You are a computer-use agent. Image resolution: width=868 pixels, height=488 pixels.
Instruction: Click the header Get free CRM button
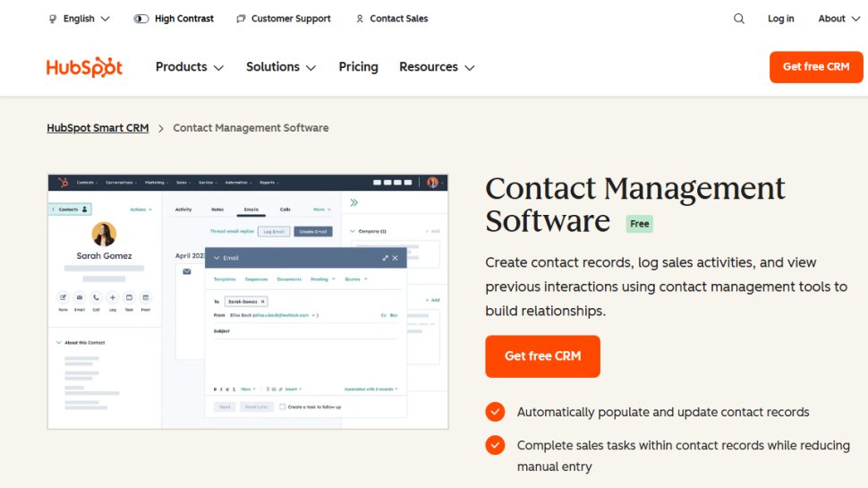pyautogui.click(x=816, y=67)
